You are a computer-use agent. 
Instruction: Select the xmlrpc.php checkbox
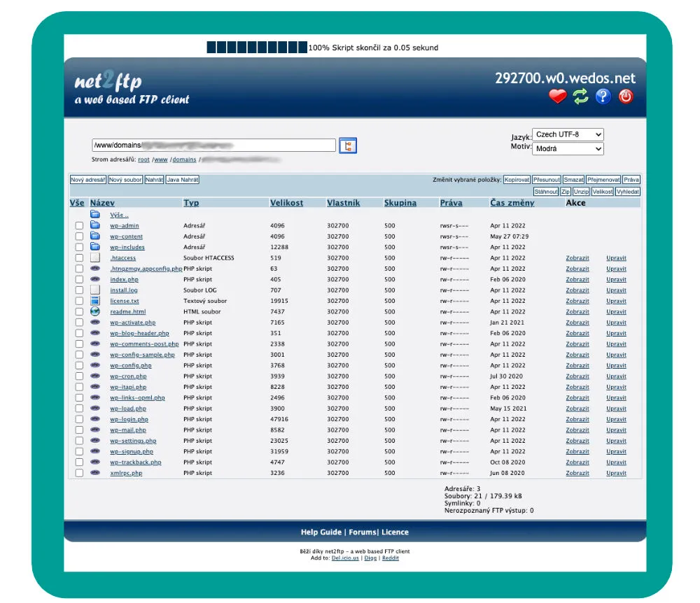[x=80, y=473]
